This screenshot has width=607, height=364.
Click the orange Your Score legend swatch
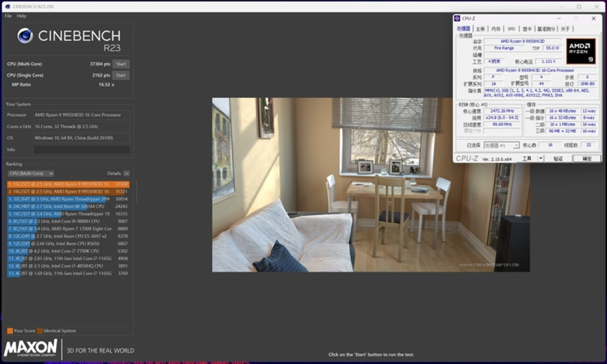coord(10,331)
